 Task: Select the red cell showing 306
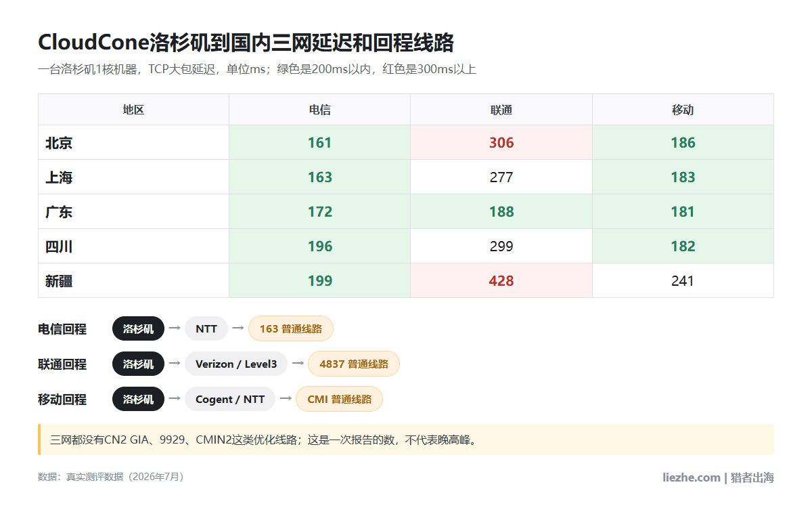pos(501,143)
